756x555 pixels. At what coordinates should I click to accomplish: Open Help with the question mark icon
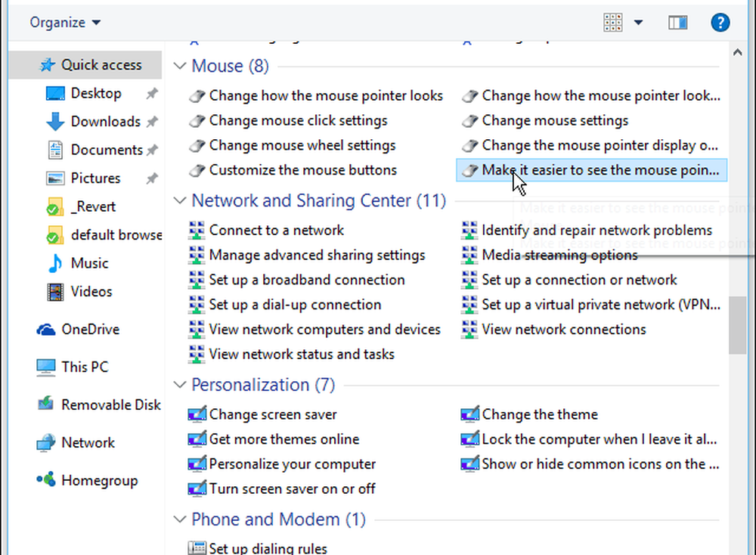(720, 22)
